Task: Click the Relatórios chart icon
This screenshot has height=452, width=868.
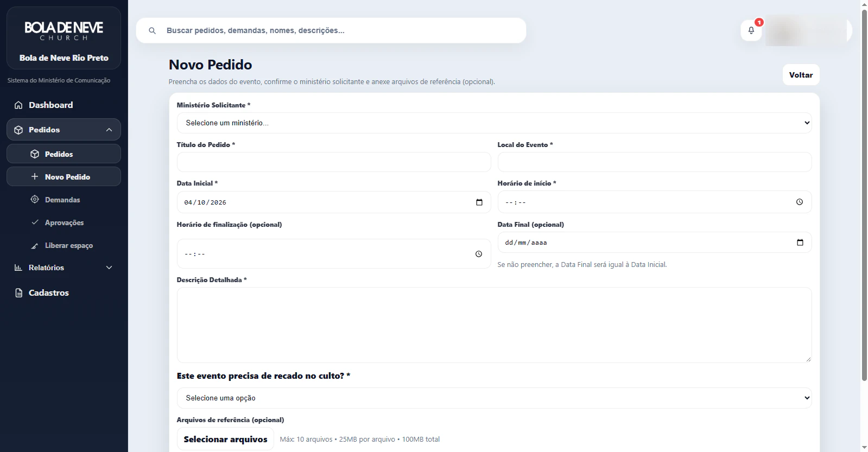Action: pyautogui.click(x=18, y=268)
